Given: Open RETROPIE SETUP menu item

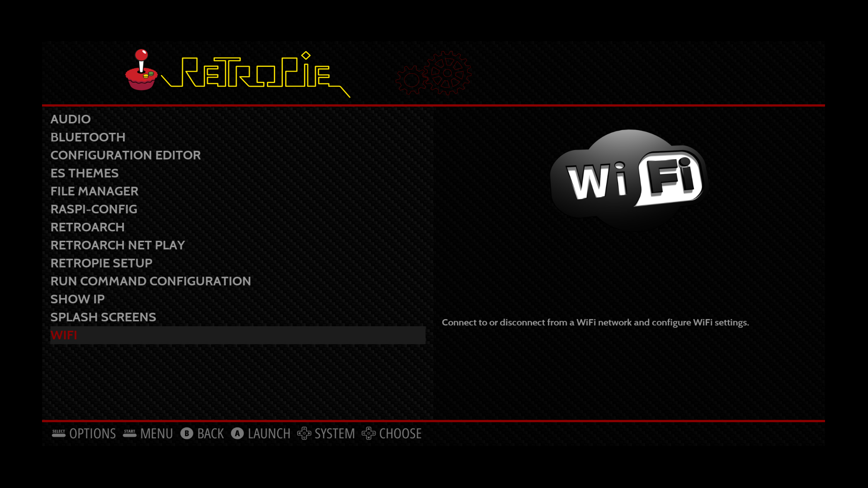Looking at the screenshot, I should point(101,263).
